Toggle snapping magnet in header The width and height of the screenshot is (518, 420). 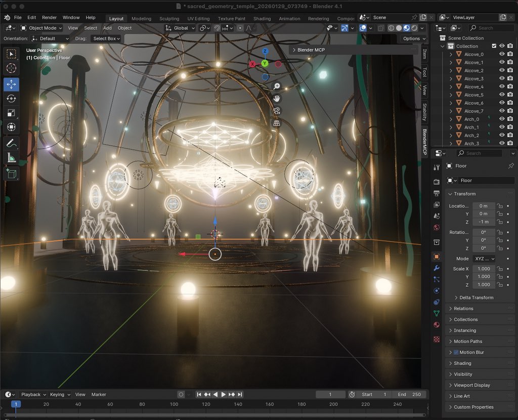(217, 28)
